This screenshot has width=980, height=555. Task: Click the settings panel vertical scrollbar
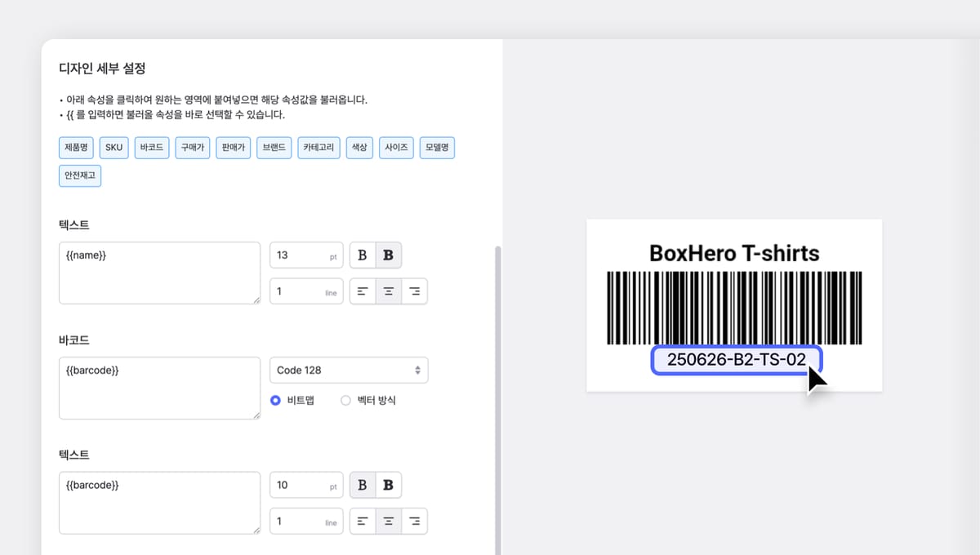point(498,400)
